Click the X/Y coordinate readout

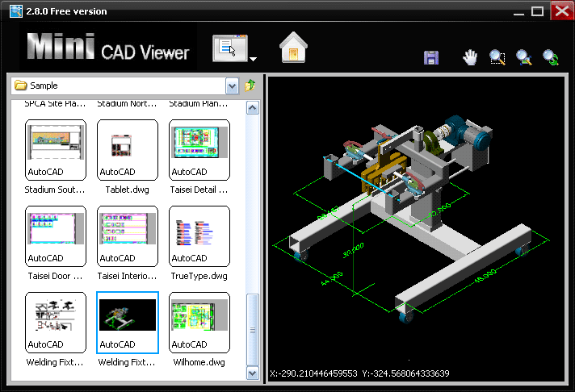pos(359,373)
